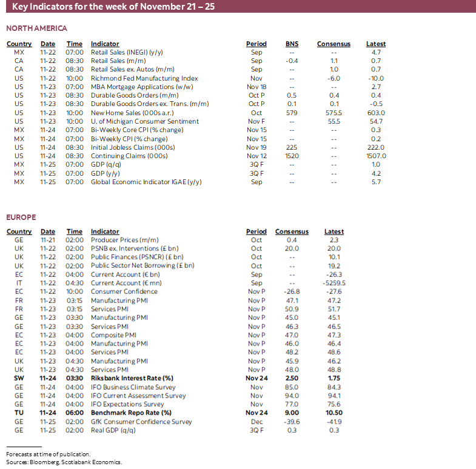
Task: Click 'U. of Michigan Consumer Sentiment'
Action: (x=145, y=121)
